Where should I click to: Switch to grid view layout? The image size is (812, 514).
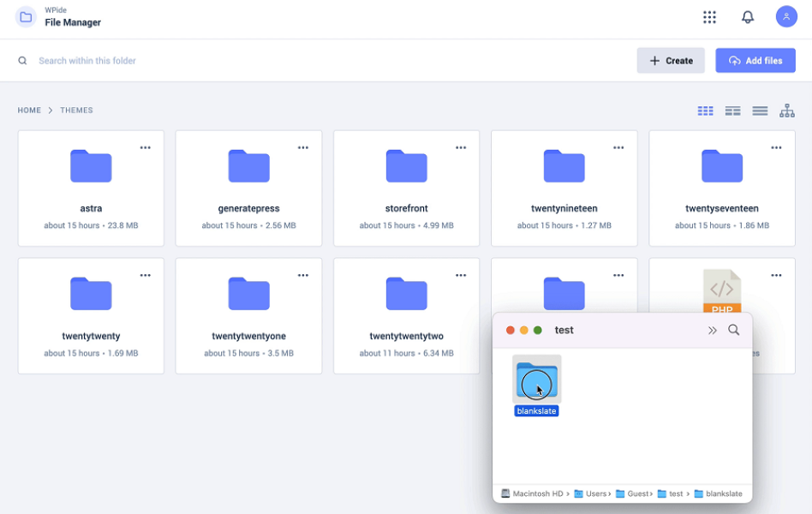pyautogui.click(x=705, y=111)
